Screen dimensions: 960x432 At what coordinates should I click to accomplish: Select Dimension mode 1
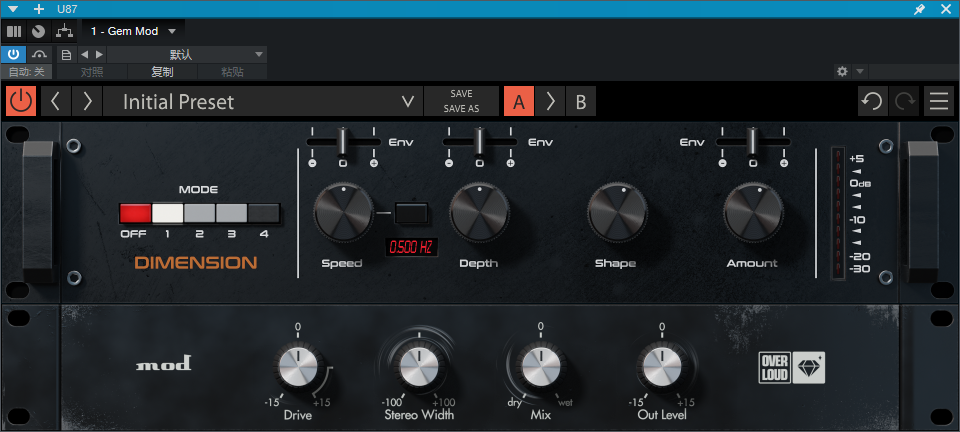pos(167,213)
